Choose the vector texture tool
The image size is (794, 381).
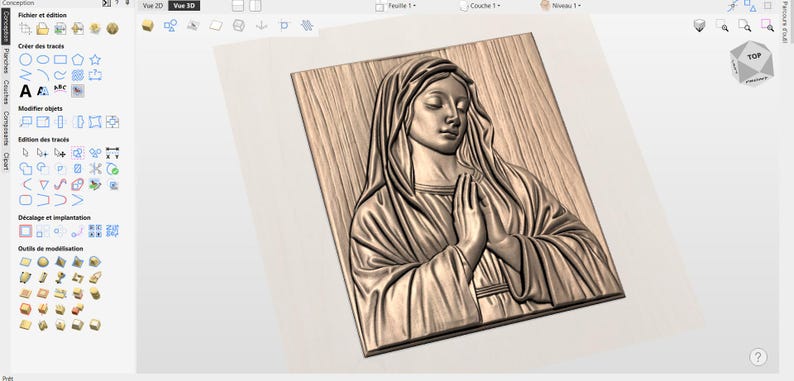pos(77,75)
